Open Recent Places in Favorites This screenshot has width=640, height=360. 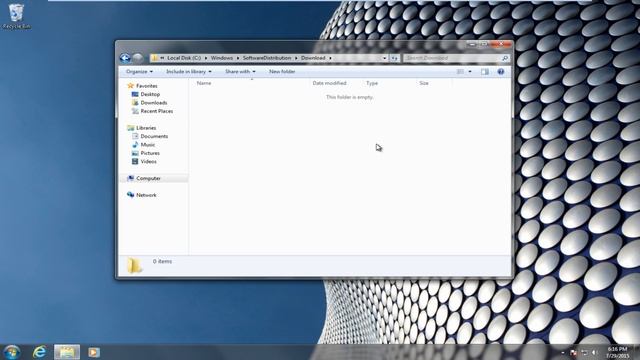pos(157,111)
